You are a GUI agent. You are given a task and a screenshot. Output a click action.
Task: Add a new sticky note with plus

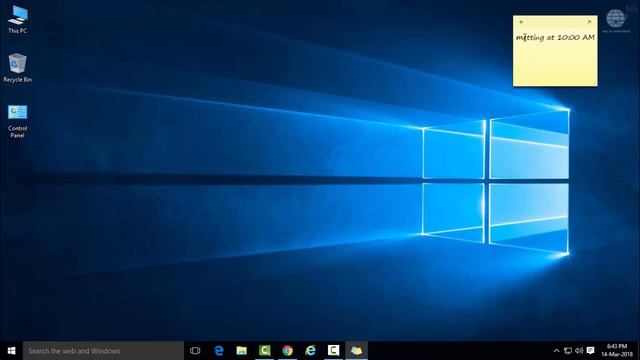tap(521, 22)
